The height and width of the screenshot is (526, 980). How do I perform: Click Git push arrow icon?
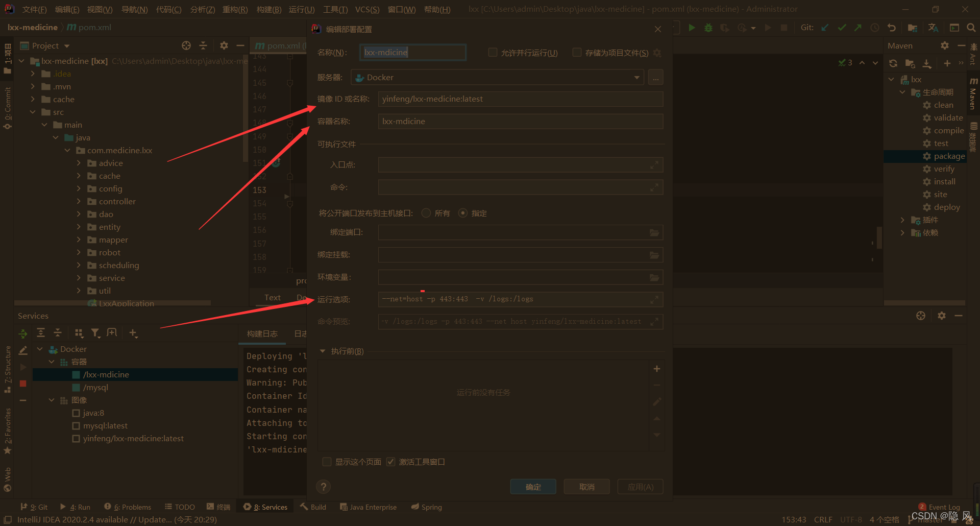coord(858,28)
